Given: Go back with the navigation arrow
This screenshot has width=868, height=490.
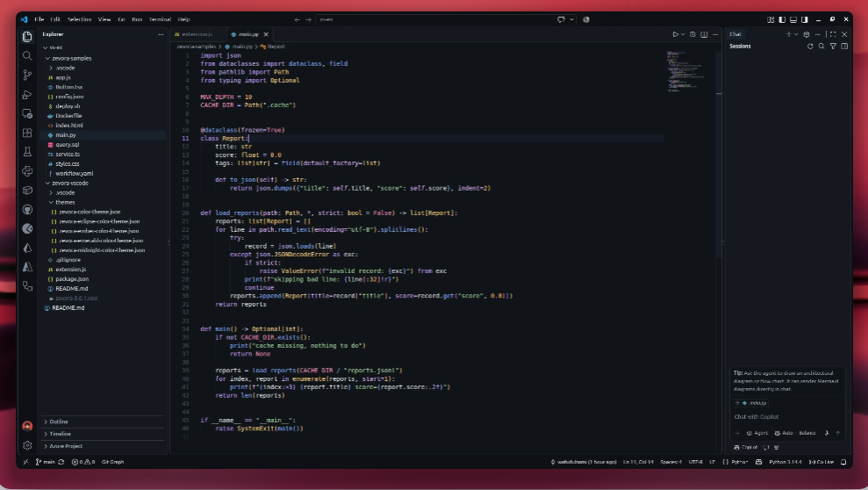Looking at the screenshot, I should (x=298, y=19).
